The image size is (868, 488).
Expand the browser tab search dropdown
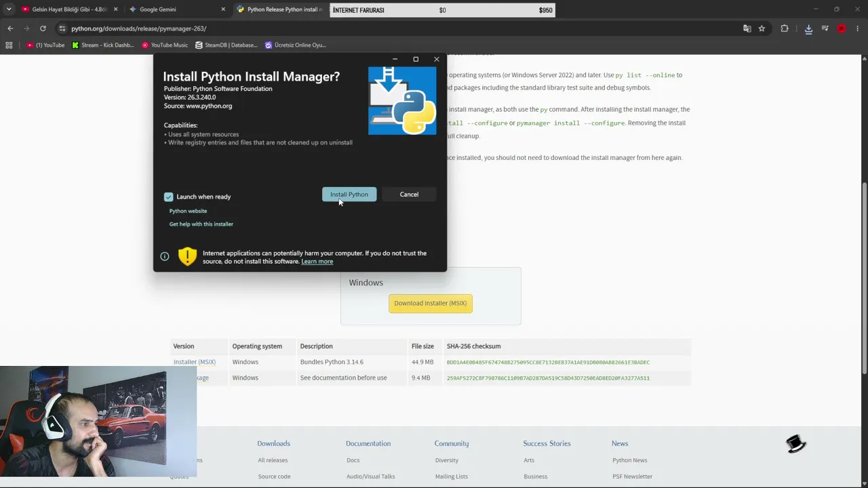[x=9, y=9]
